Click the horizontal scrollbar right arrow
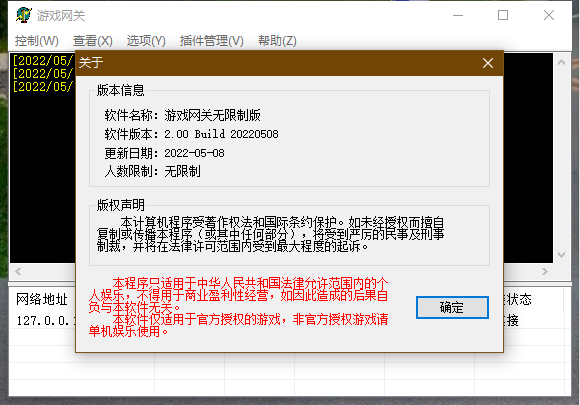 click(x=544, y=271)
